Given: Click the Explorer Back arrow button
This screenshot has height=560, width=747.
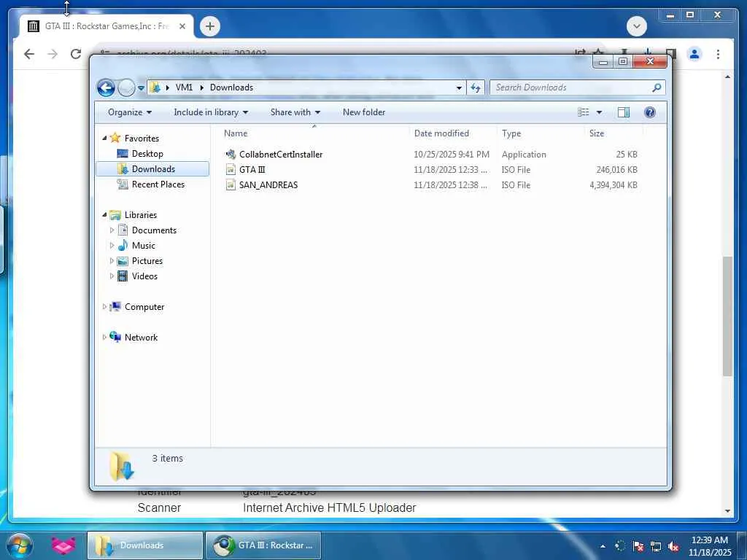Looking at the screenshot, I should [106, 87].
